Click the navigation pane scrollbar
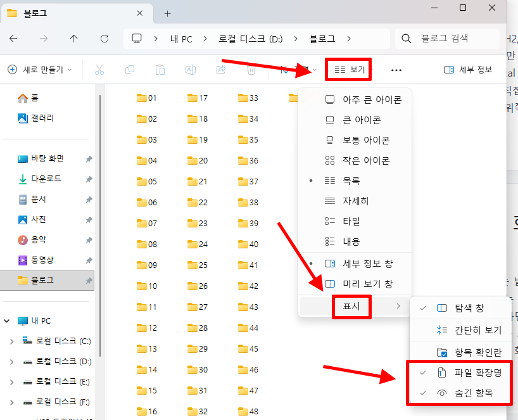Screen dimensions: 518x420 tap(100, 226)
